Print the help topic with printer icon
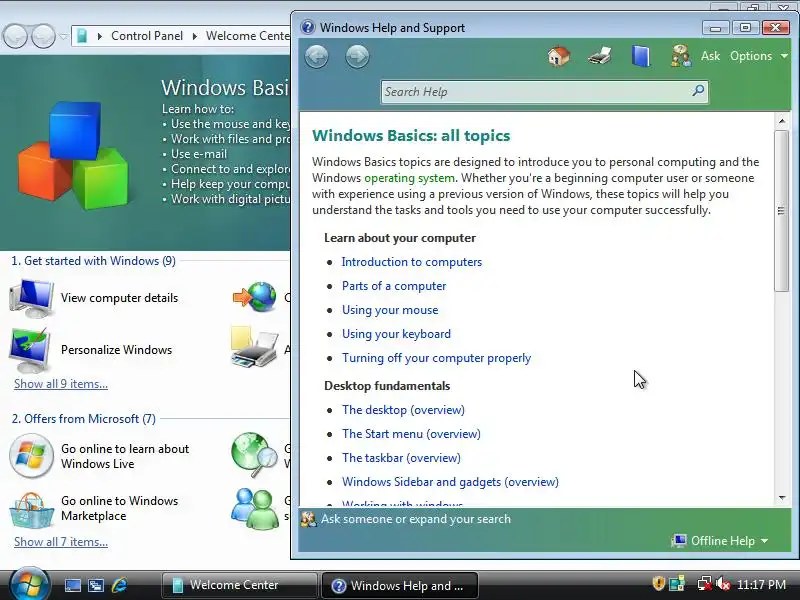Viewport: 800px width, 600px height. (599, 56)
